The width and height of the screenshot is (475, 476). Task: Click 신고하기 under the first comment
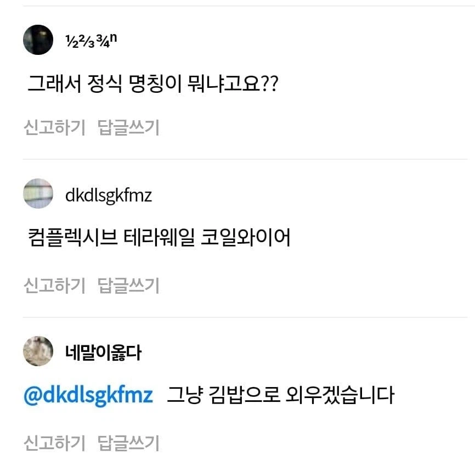(53, 126)
